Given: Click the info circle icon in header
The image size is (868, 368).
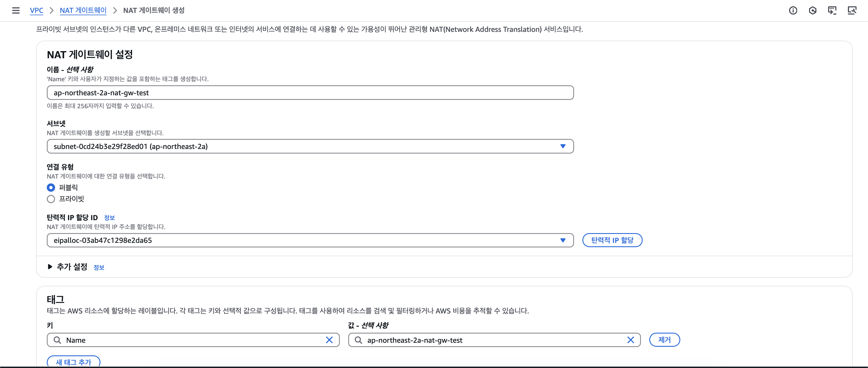Looking at the screenshot, I should coord(793,10).
